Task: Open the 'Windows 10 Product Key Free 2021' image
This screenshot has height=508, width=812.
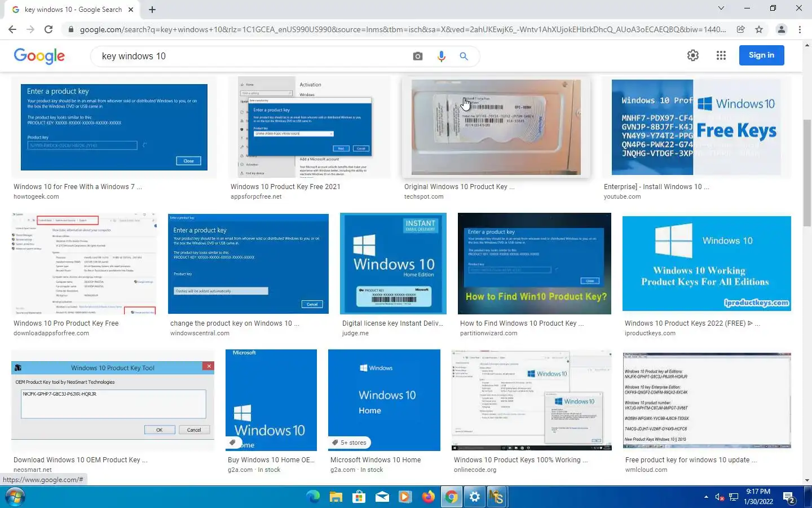Action: (x=310, y=127)
